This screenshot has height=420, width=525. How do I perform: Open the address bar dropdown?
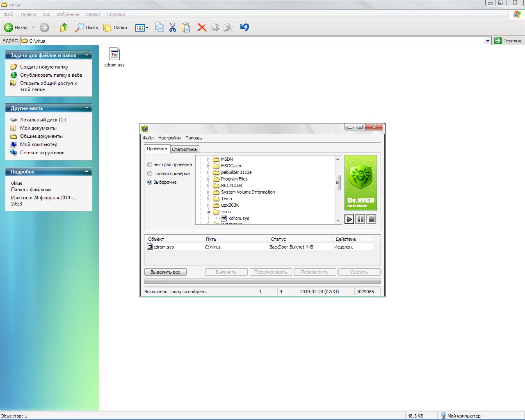(488, 41)
